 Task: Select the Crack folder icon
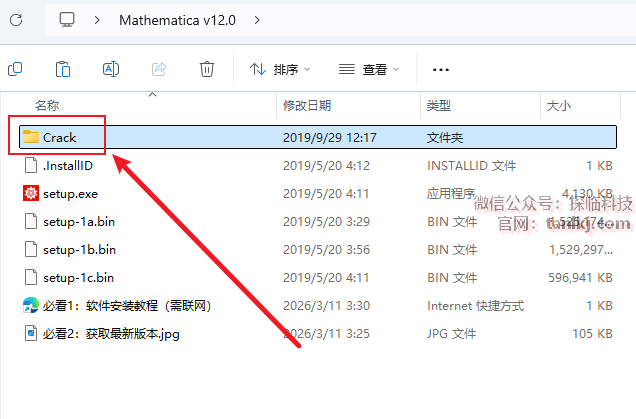click(x=31, y=137)
